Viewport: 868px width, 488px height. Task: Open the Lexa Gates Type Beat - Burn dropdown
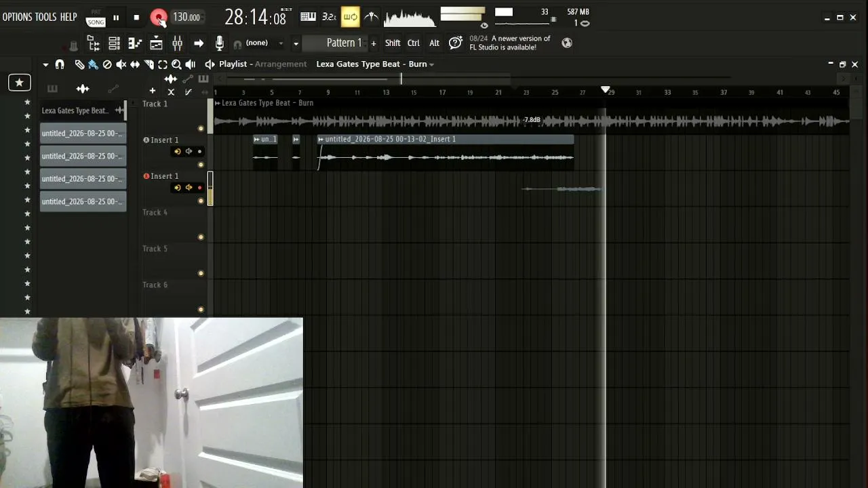coord(375,64)
